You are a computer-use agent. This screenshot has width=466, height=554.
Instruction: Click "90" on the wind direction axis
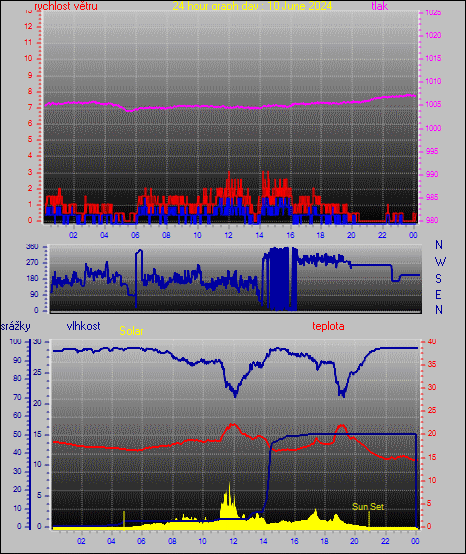(34, 294)
